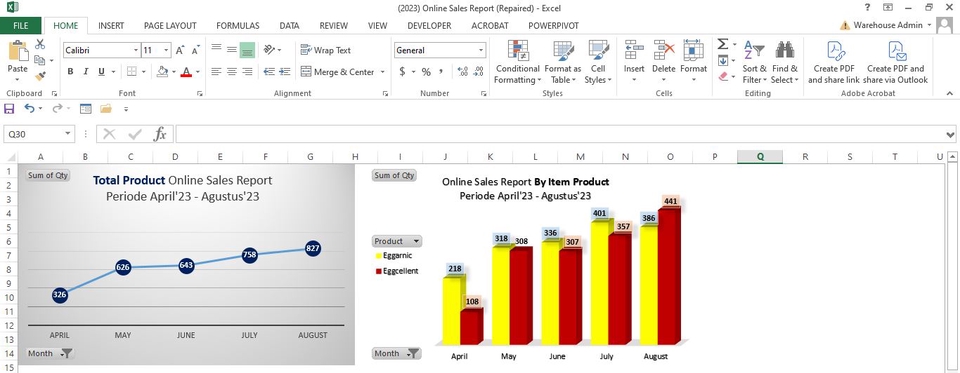Open Cell Styles gallery
Screen dimensions: 960x373
point(598,62)
